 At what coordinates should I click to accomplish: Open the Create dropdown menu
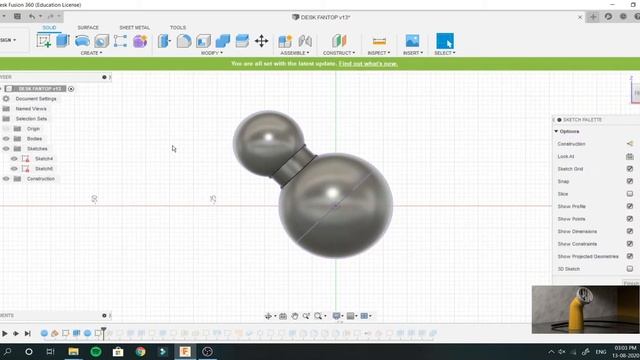pos(91,53)
